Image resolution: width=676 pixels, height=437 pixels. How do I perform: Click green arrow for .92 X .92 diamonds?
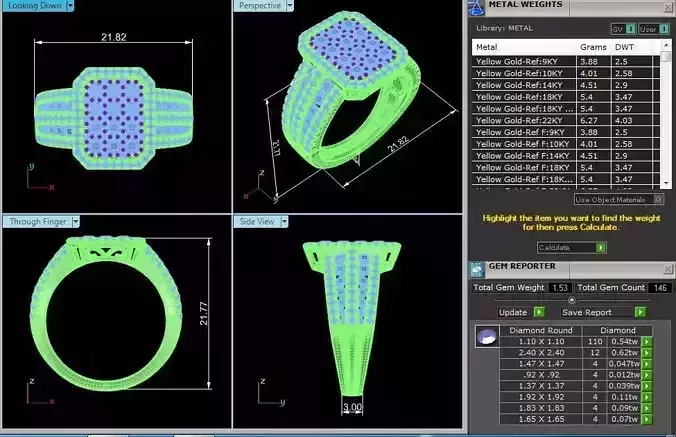pos(647,375)
